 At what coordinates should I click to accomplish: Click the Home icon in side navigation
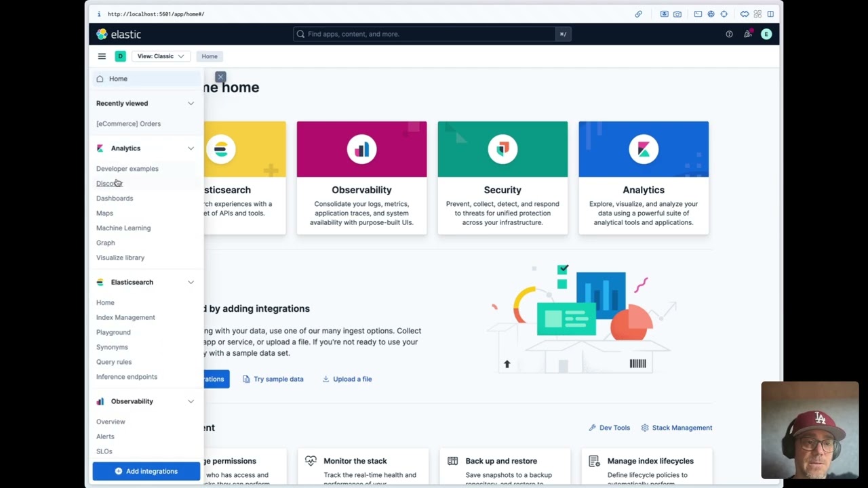pyautogui.click(x=100, y=79)
